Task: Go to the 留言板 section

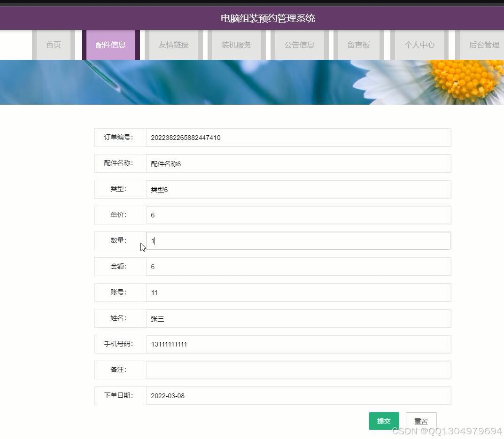Action: point(359,45)
